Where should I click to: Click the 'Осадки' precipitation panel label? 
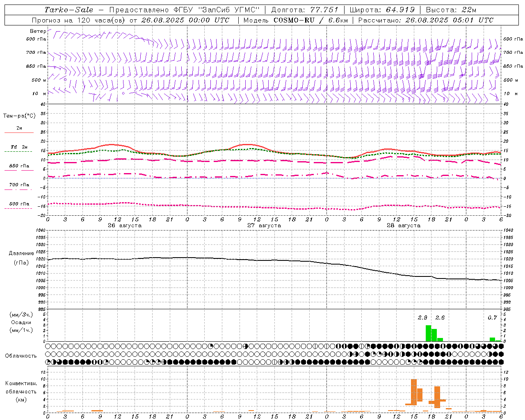tap(21, 322)
